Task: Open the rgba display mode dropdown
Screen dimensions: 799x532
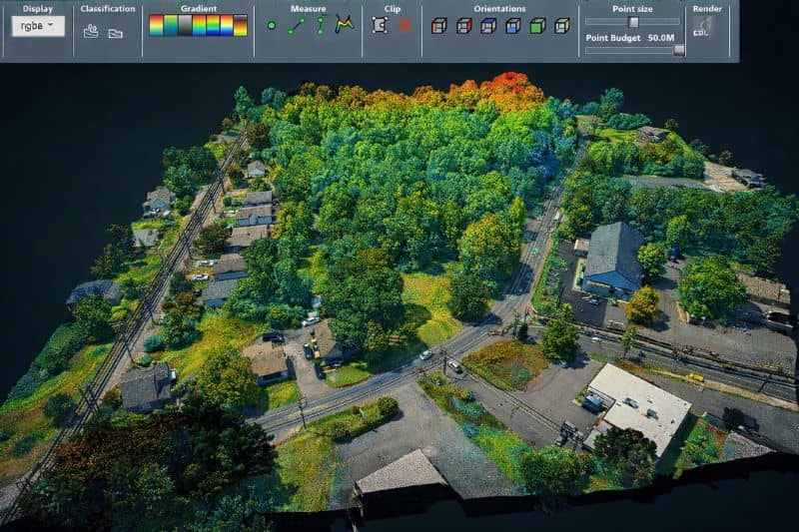Action: click(x=38, y=26)
